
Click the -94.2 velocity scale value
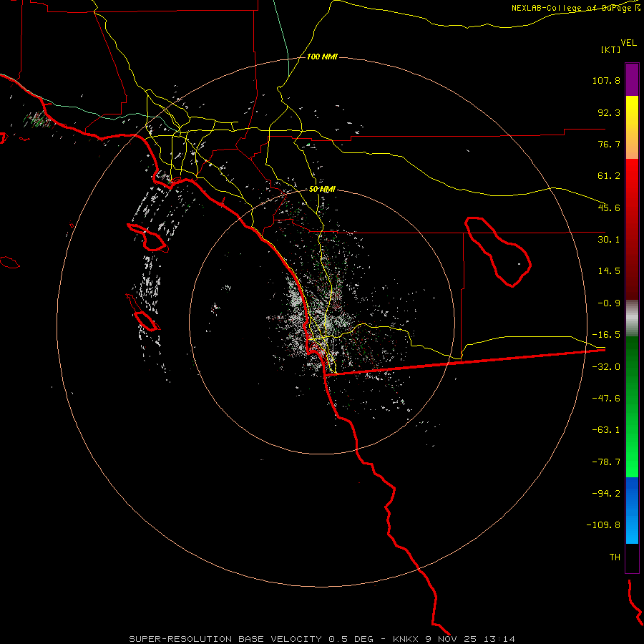[606, 493]
